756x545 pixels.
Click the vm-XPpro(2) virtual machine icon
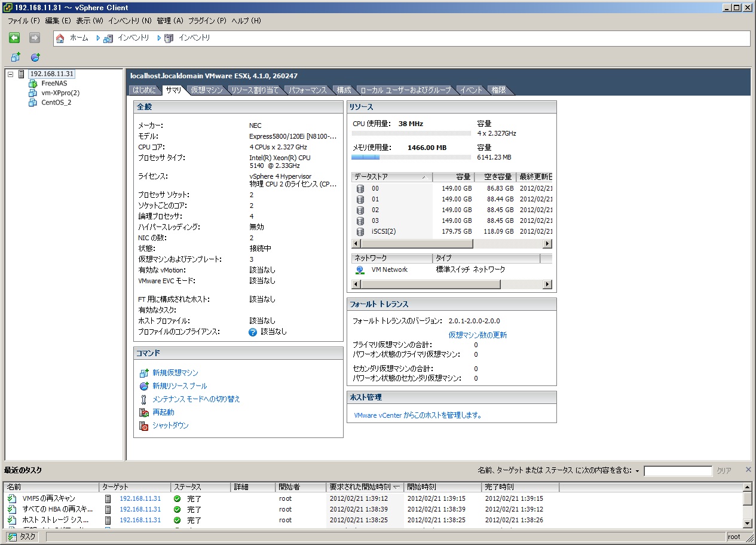[33, 93]
